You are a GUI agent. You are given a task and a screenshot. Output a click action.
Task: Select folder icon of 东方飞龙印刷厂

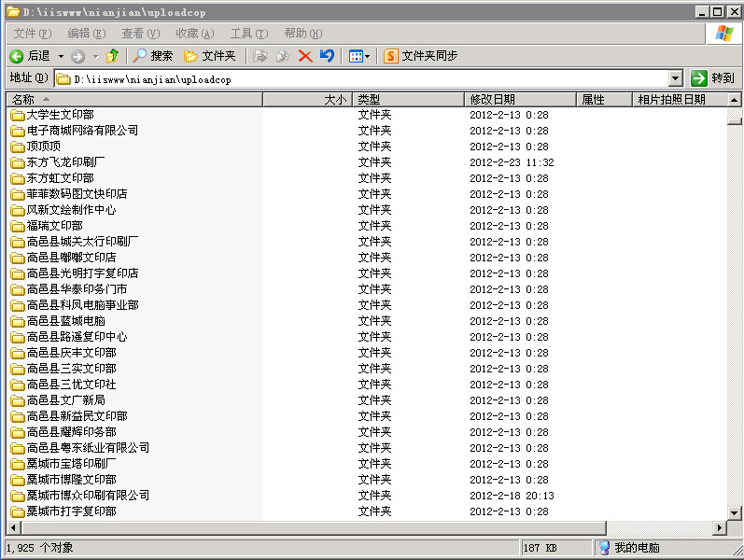(18, 162)
